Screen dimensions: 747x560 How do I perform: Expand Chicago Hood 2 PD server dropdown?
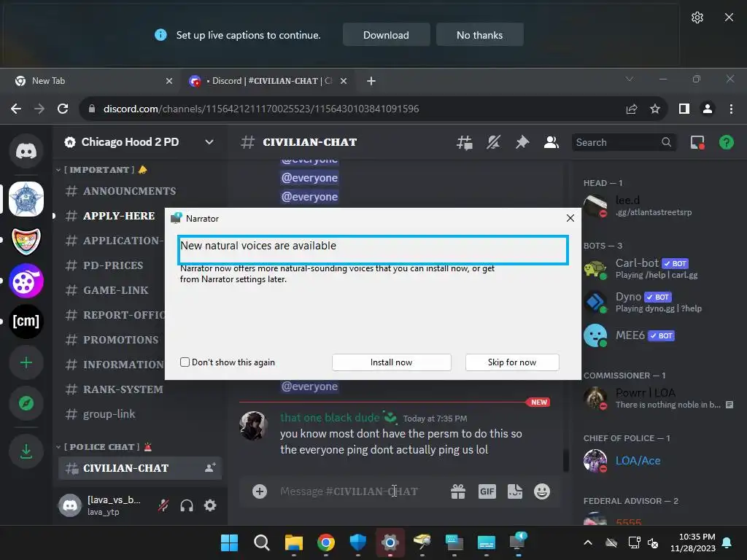[209, 142]
